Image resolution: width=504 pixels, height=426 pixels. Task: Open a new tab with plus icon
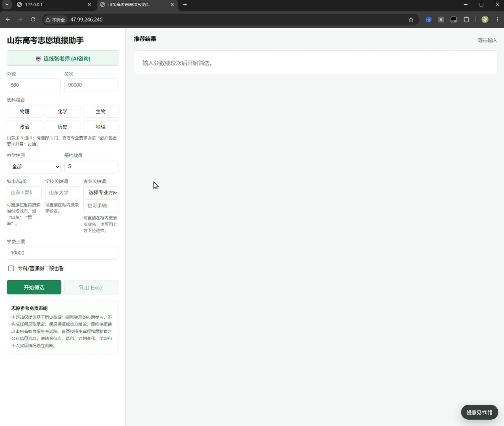(185, 5)
